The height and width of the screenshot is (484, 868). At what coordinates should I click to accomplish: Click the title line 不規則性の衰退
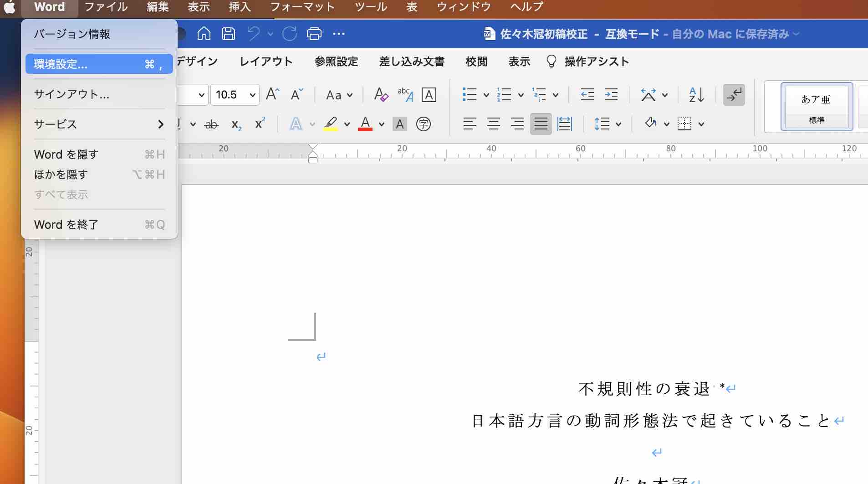point(644,389)
